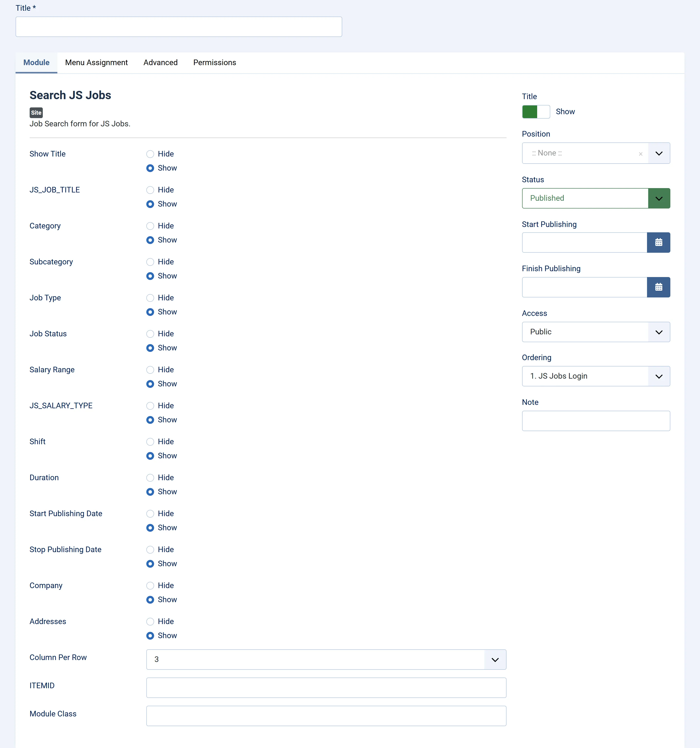This screenshot has width=700, height=748.
Task: Select Hide for Job Type
Action: (150, 298)
